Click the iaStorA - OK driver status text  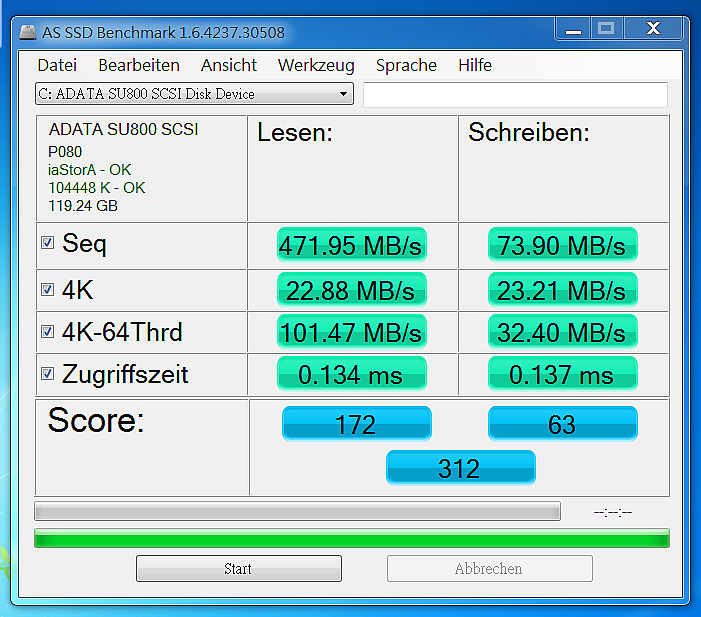(89, 170)
